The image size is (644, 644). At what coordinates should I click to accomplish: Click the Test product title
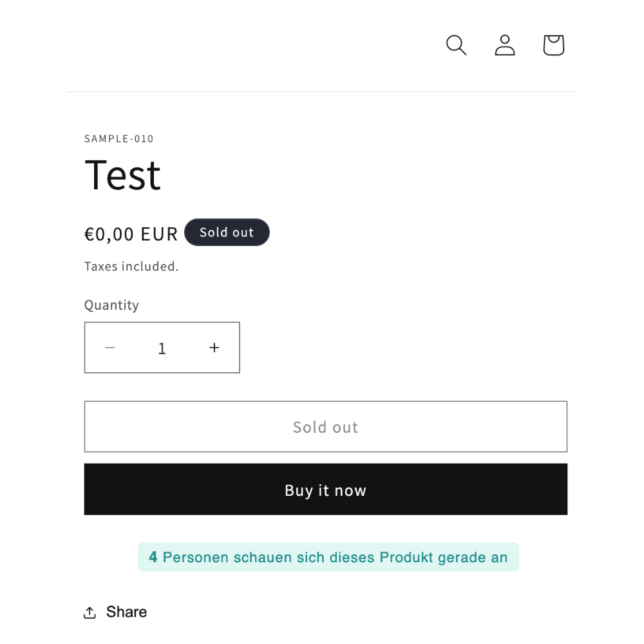pos(122,175)
